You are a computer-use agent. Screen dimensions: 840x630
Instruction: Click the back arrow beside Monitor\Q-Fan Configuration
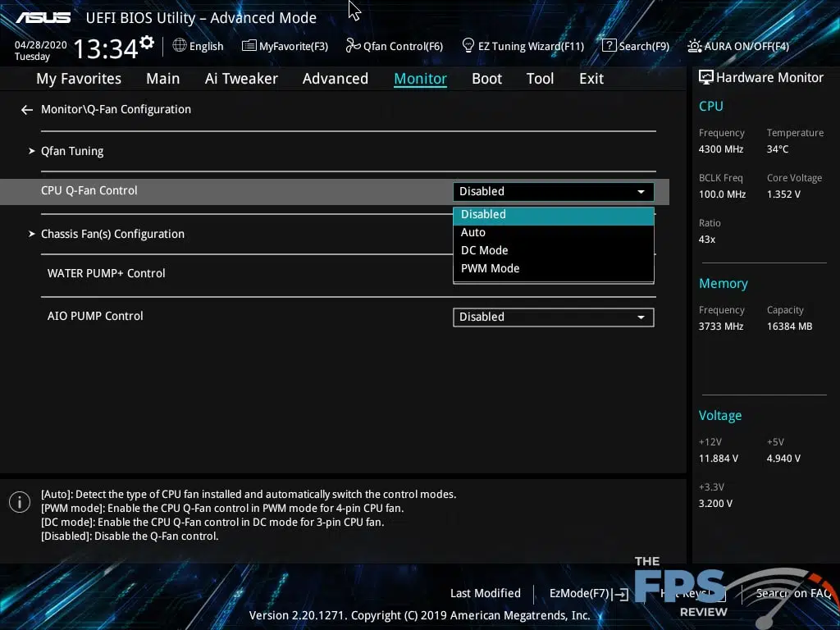(27, 109)
